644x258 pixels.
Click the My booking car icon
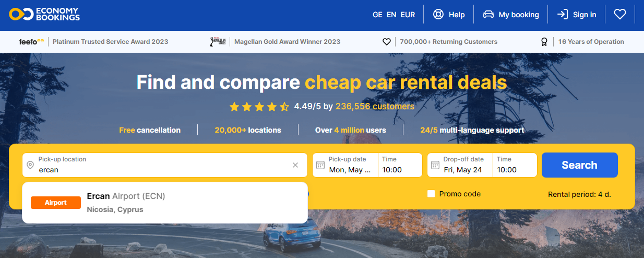(488, 15)
